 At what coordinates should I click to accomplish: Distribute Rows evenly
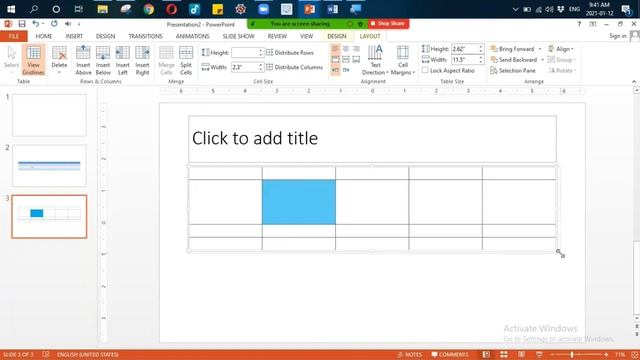click(x=290, y=53)
